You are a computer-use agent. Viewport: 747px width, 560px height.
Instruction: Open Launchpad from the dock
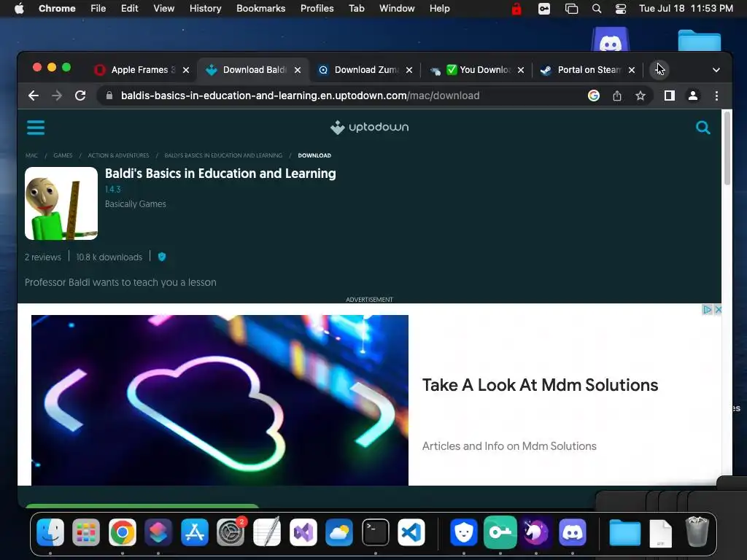pyautogui.click(x=86, y=532)
